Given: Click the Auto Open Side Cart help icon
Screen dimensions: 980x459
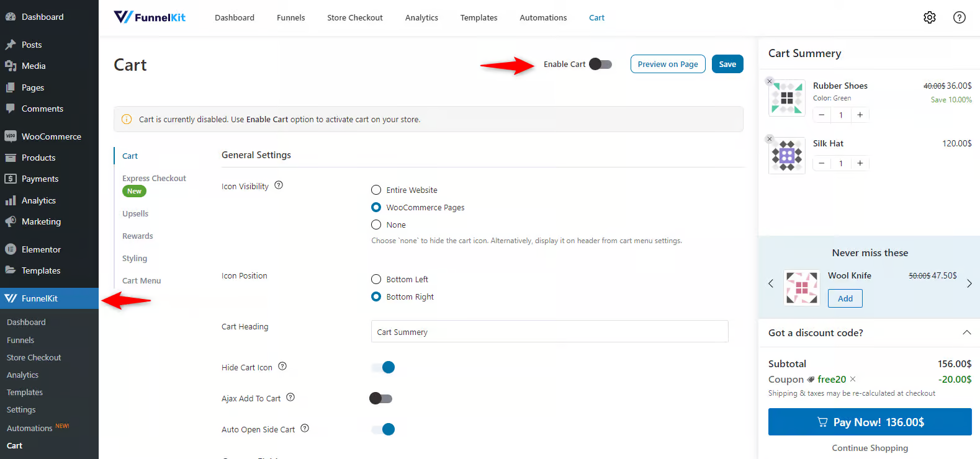Looking at the screenshot, I should tap(305, 428).
